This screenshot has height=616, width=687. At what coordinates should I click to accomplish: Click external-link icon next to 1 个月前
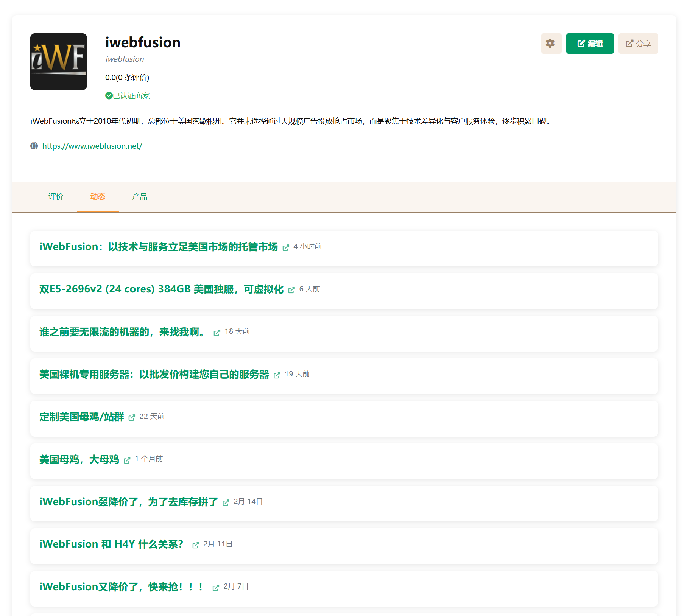[127, 460]
